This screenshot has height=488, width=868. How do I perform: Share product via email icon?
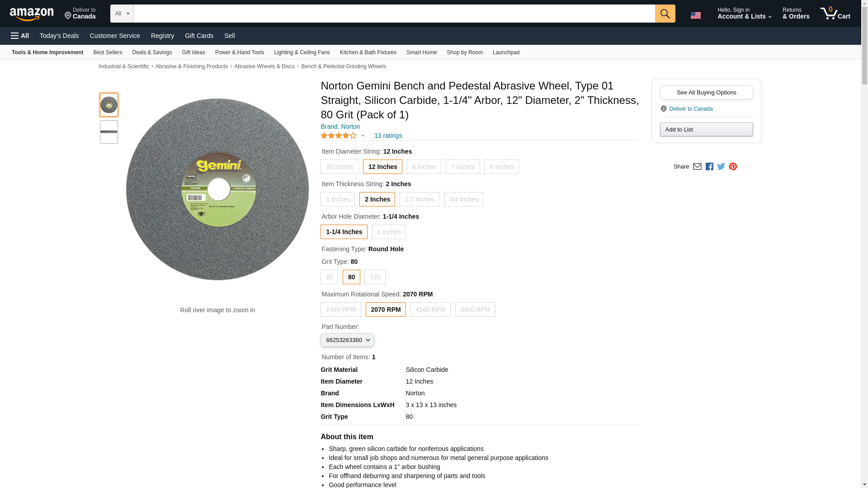click(697, 167)
